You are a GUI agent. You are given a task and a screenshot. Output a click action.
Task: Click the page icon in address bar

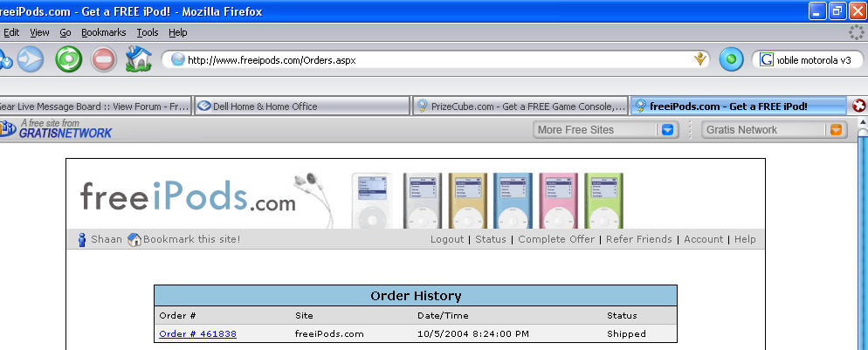point(177,59)
